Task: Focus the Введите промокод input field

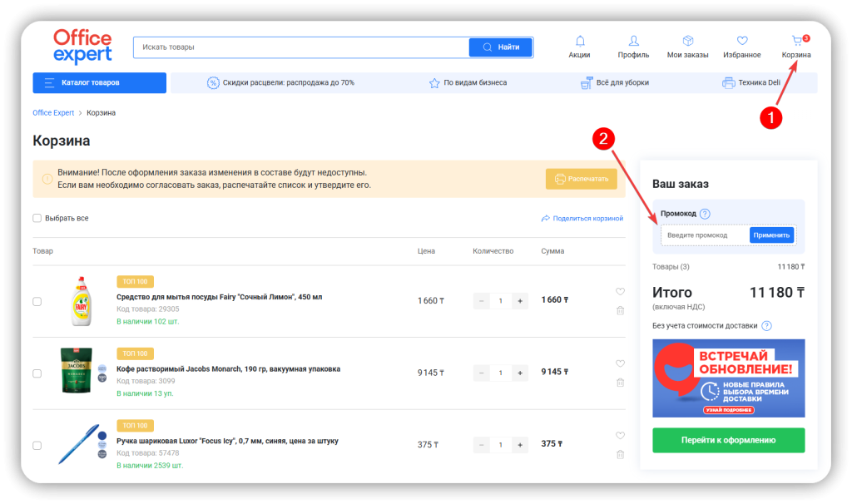Action: pos(704,235)
